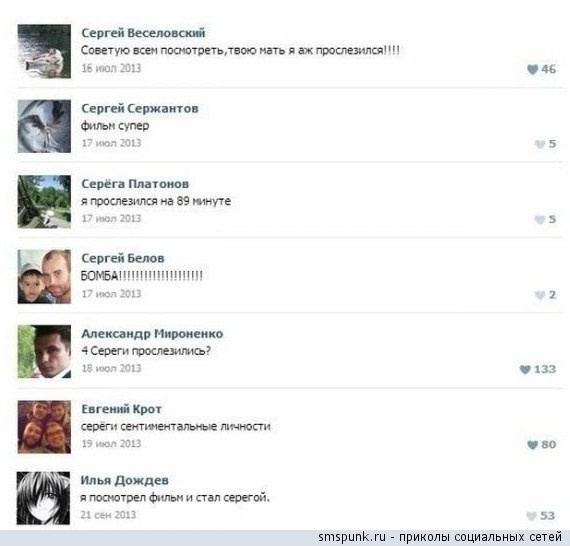This screenshot has width=570, height=546.
Task: Like Илья Дождев's comment with 53 hearts
Action: 531,516
